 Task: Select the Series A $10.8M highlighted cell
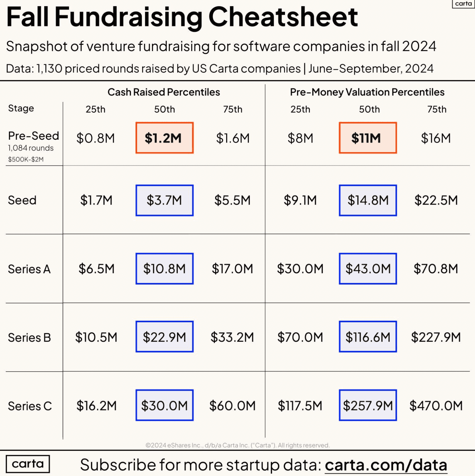[x=165, y=269]
